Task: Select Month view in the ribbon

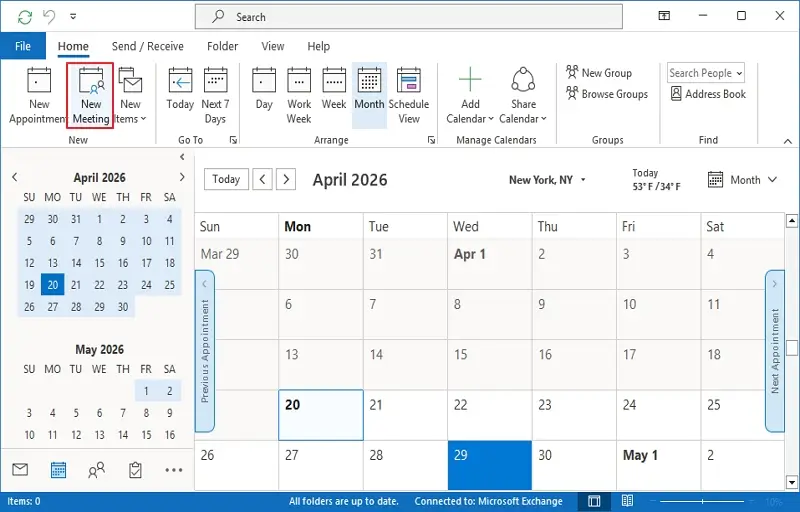Action: [369, 96]
